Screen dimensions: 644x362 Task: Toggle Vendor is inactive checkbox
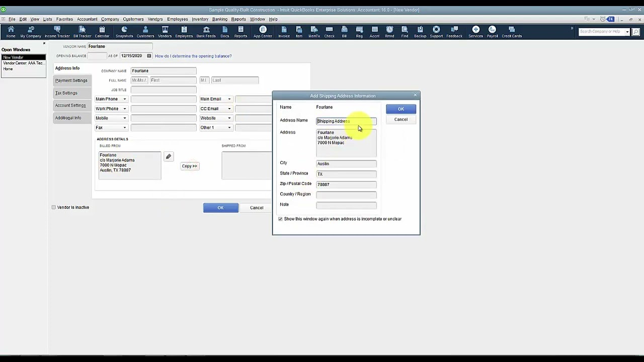click(x=54, y=207)
